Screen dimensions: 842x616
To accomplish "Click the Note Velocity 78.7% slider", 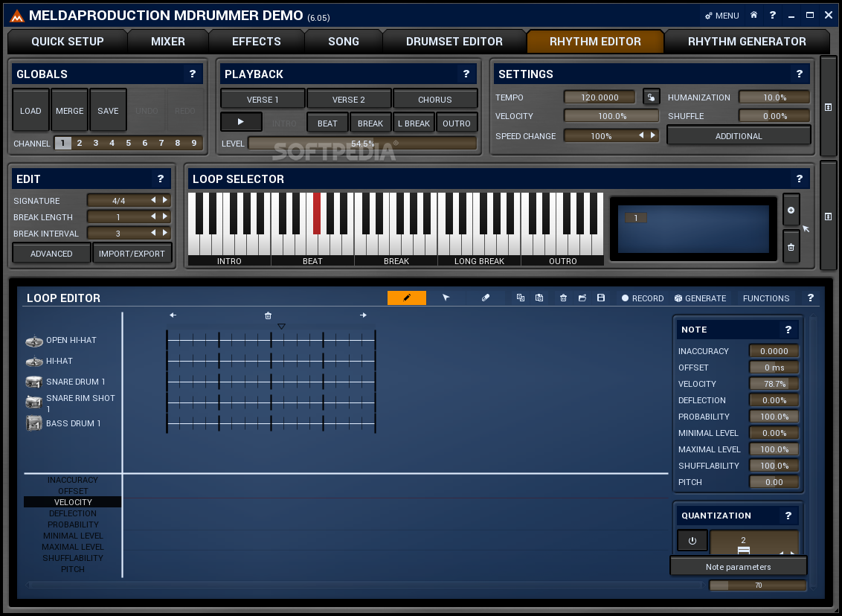I will (774, 383).
